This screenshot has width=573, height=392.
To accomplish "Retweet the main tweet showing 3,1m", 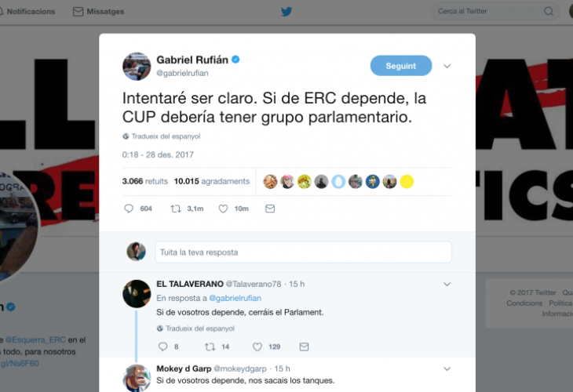I will tap(176, 209).
